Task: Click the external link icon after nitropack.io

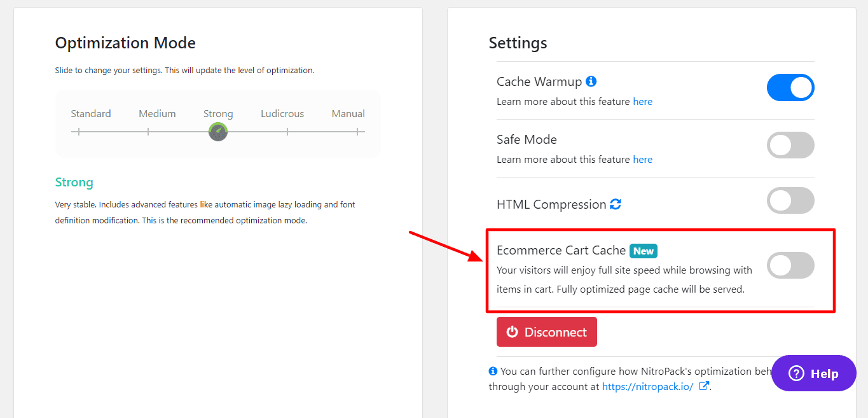Action: tap(703, 386)
